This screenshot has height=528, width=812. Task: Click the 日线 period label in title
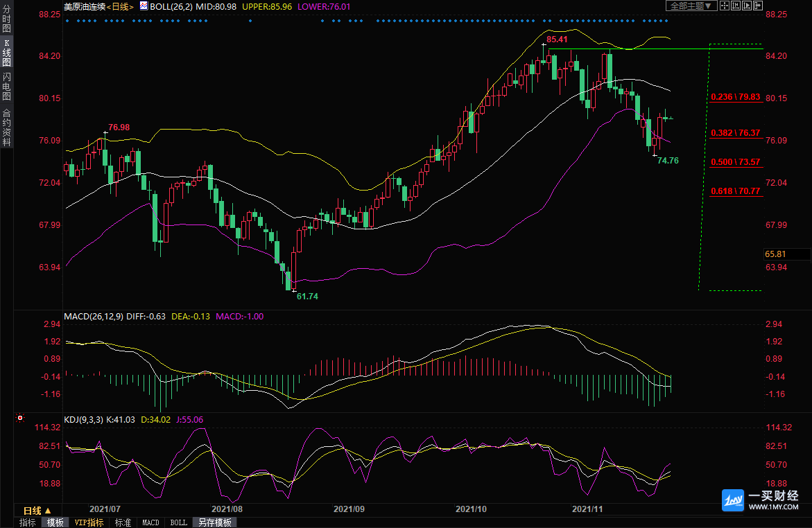[x=120, y=7]
